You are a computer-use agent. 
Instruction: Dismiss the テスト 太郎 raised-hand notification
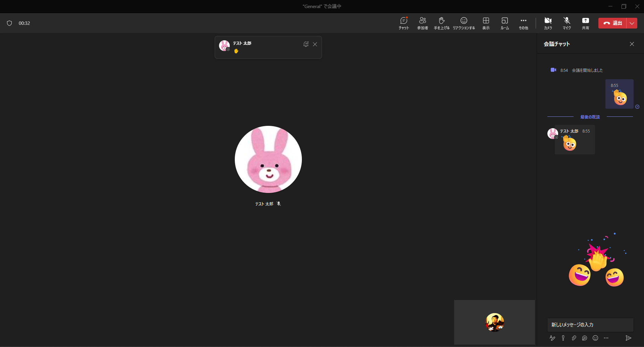click(x=315, y=44)
